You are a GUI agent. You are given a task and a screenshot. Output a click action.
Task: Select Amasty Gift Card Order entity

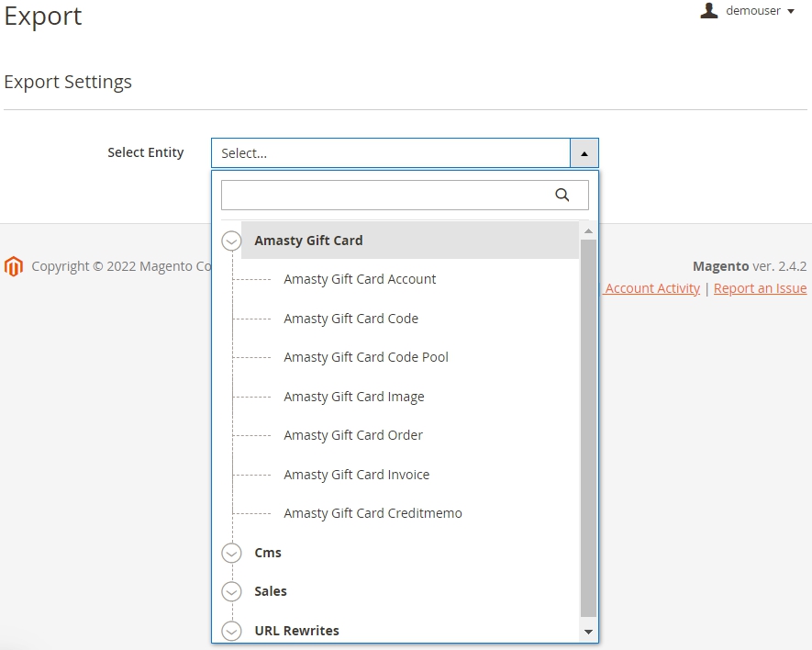coord(353,435)
